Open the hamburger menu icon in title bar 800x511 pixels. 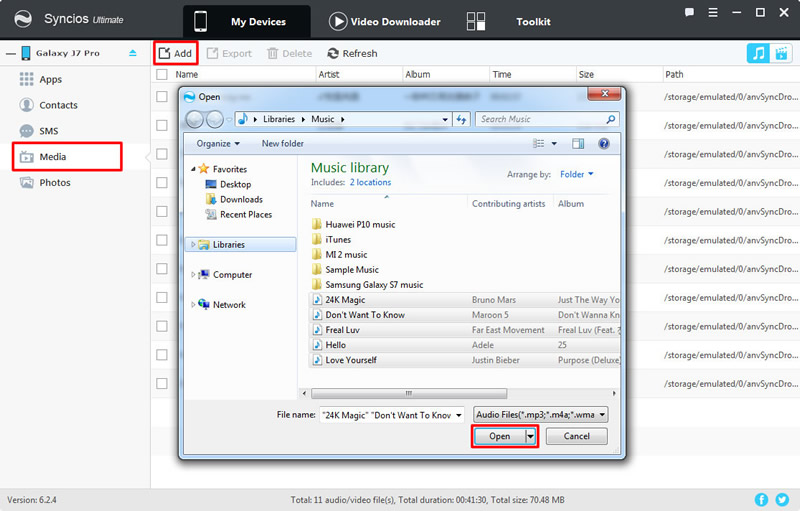[x=713, y=13]
